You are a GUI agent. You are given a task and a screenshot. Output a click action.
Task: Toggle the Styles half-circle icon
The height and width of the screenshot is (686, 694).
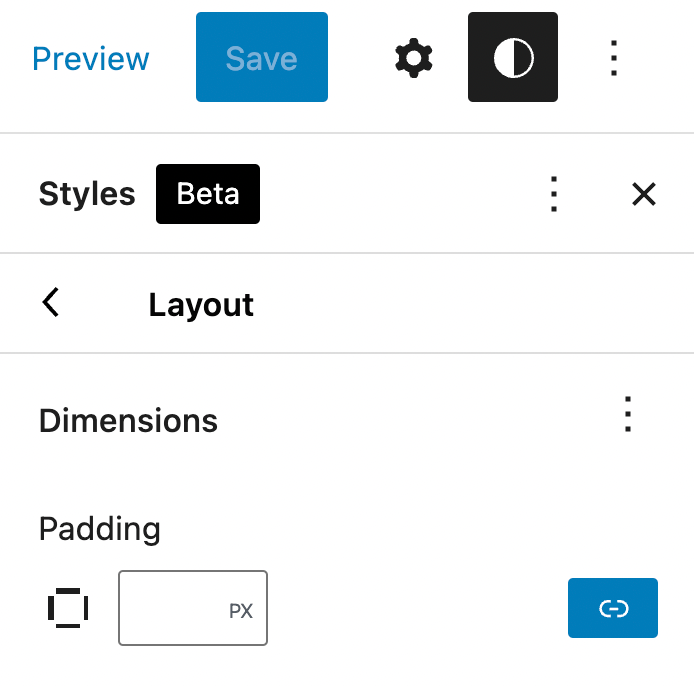click(x=512, y=58)
